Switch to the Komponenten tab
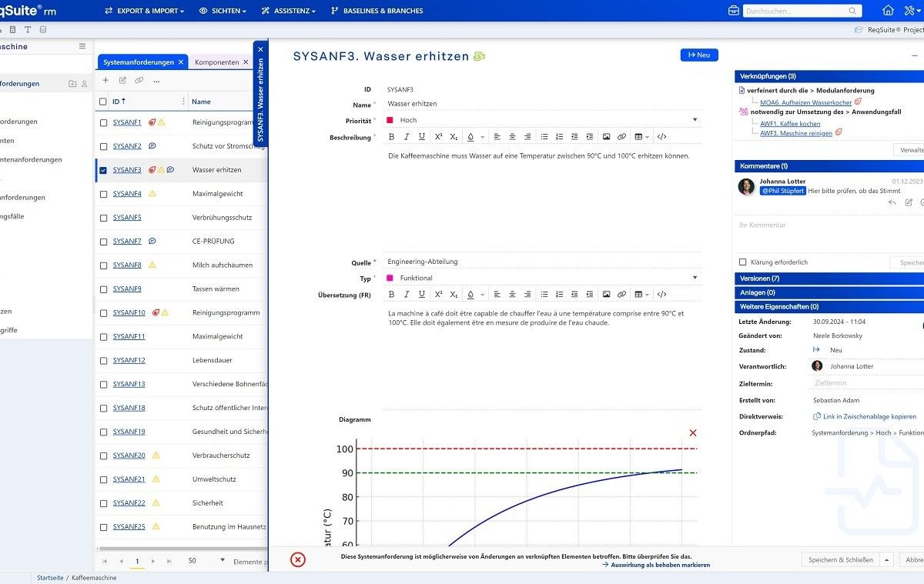This screenshot has width=924, height=584. click(216, 62)
